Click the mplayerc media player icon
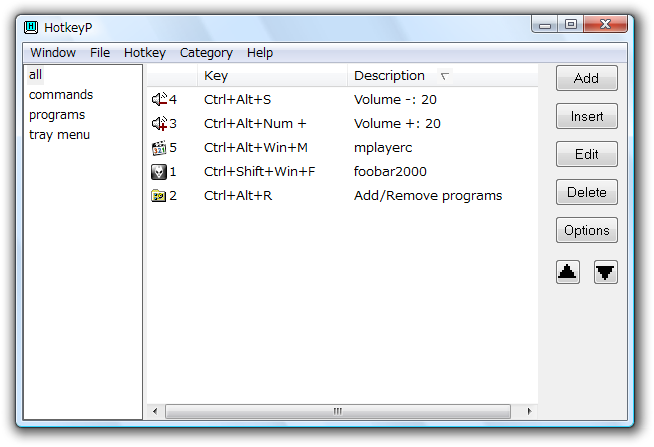 coord(159,148)
